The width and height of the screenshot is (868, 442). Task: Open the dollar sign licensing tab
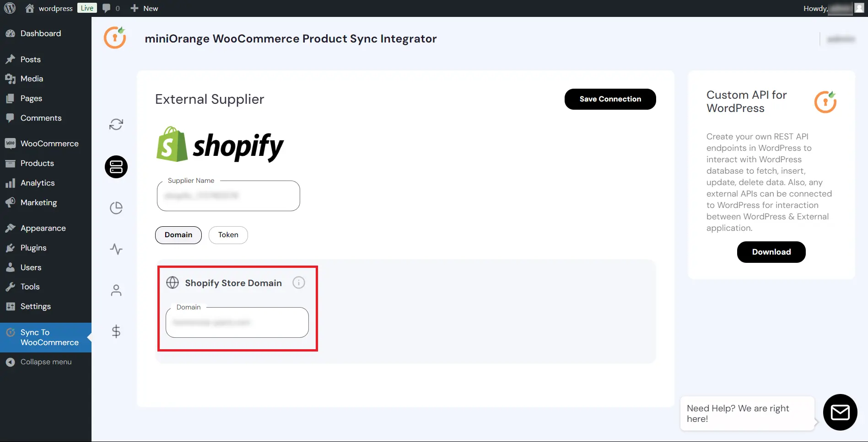point(116,331)
